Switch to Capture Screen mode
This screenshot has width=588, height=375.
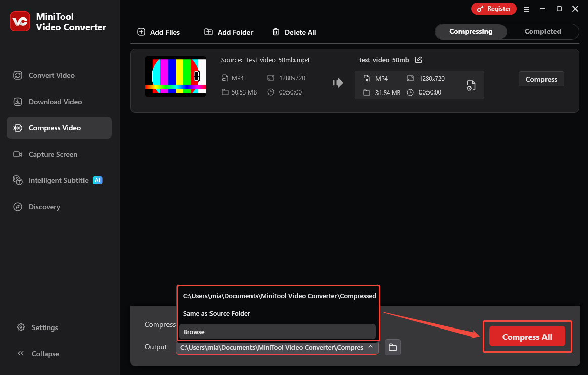coord(53,154)
